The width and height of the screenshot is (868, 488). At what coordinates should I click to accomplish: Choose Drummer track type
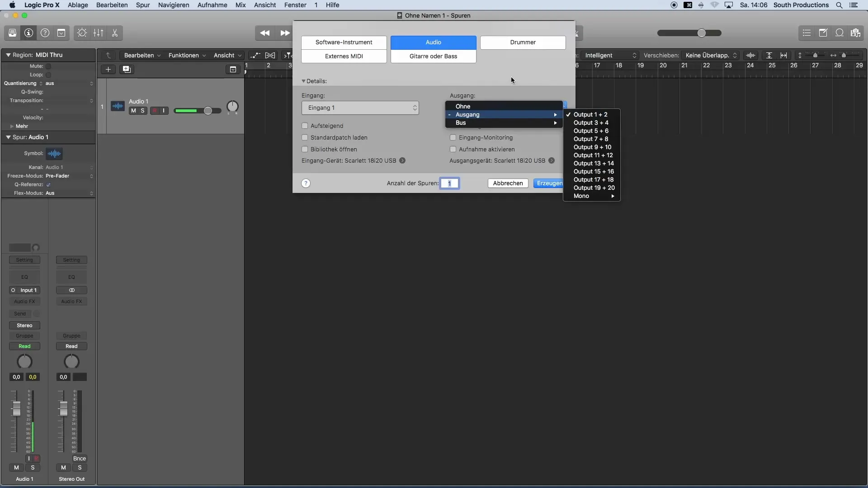point(523,42)
